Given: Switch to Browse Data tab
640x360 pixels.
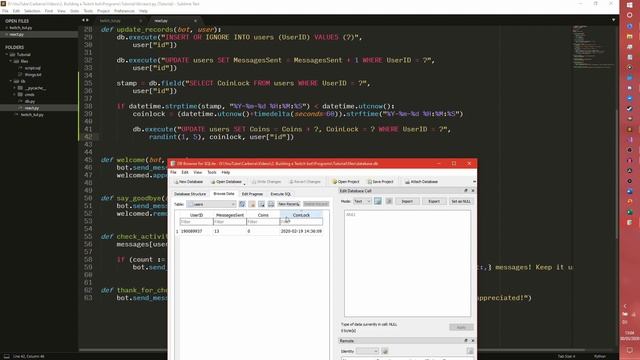Looking at the screenshot, I should [224, 194].
